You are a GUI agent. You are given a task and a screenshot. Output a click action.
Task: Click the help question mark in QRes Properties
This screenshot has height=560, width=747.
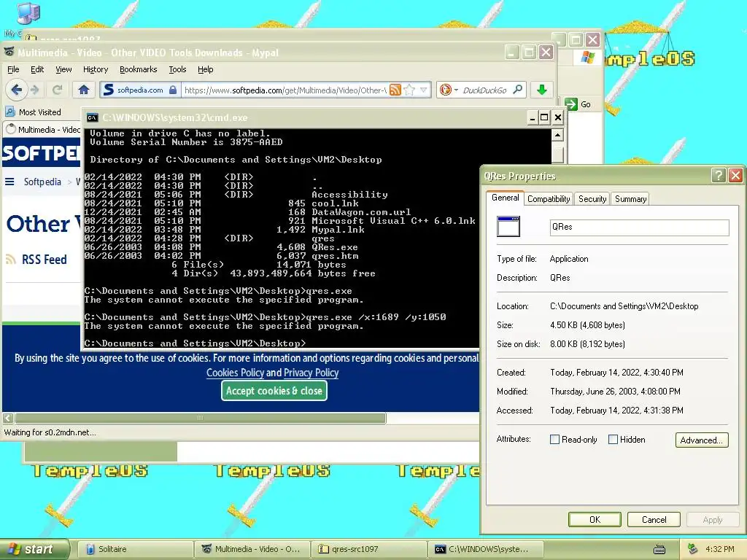pyautogui.click(x=718, y=176)
